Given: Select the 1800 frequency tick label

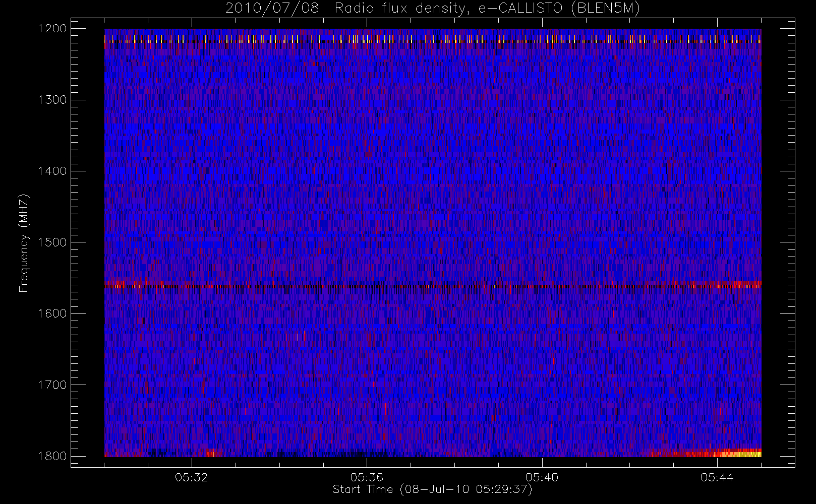Looking at the screenshot, I should tap(52, 456).
